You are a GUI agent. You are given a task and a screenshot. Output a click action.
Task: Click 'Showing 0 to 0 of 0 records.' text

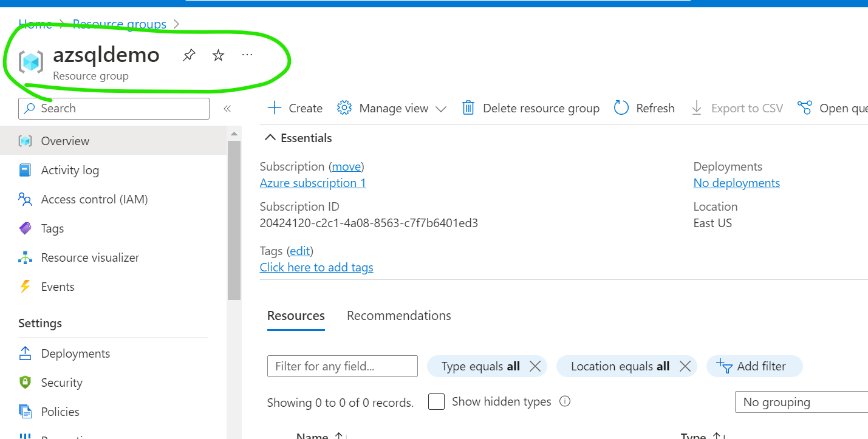click(340, 403)
